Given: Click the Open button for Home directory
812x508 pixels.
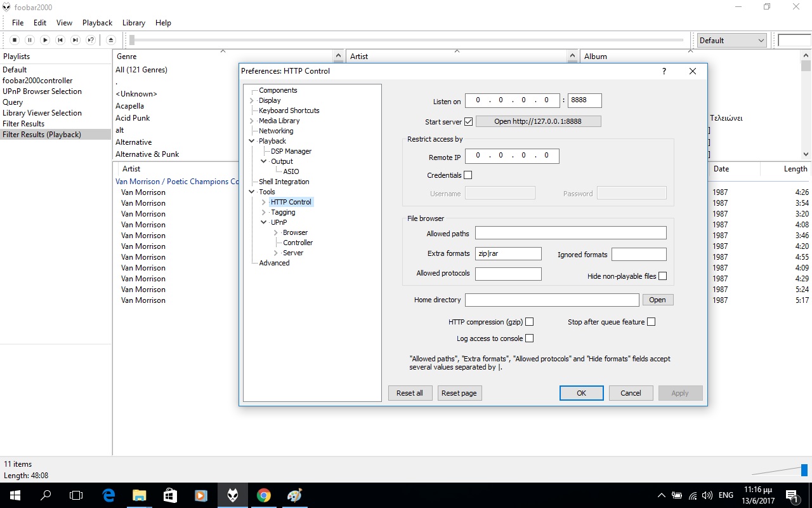Looking at the screenshot, I should 657,300.
